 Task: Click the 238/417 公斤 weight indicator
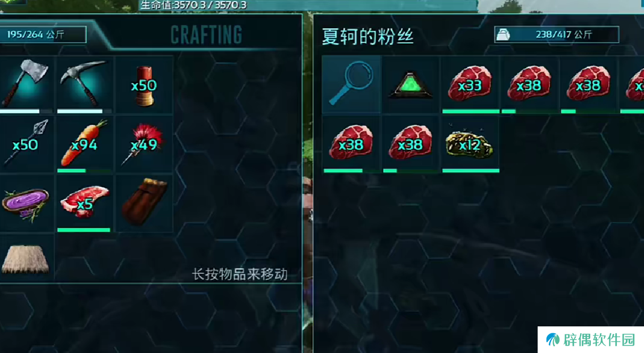[556, 35]
